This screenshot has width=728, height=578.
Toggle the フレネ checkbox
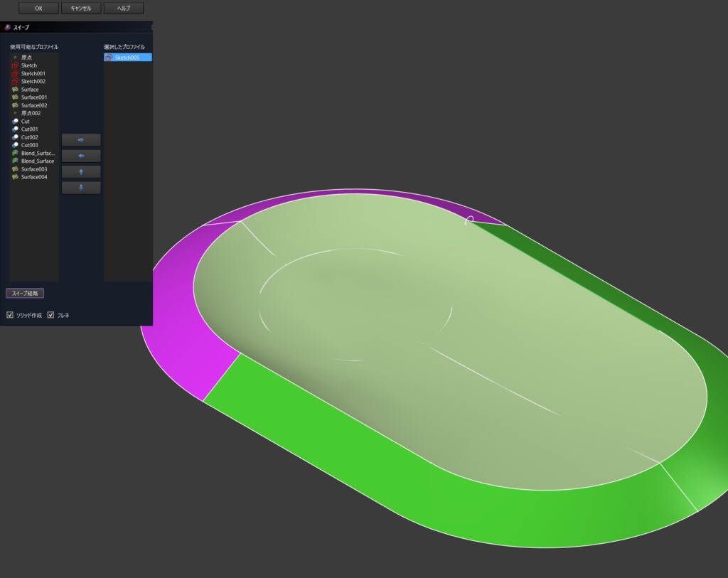tap(50, 315)
